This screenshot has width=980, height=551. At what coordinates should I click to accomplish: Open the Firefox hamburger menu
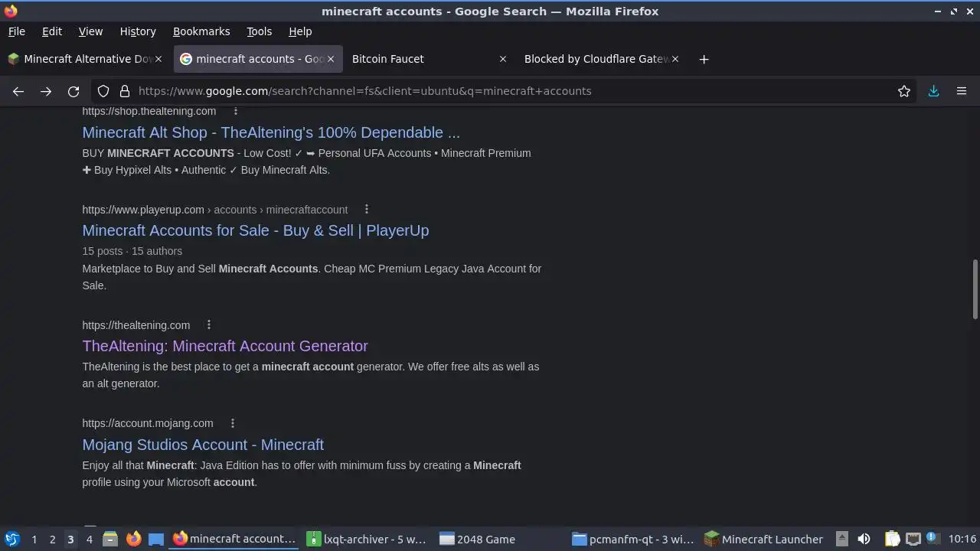click(962, 91)
